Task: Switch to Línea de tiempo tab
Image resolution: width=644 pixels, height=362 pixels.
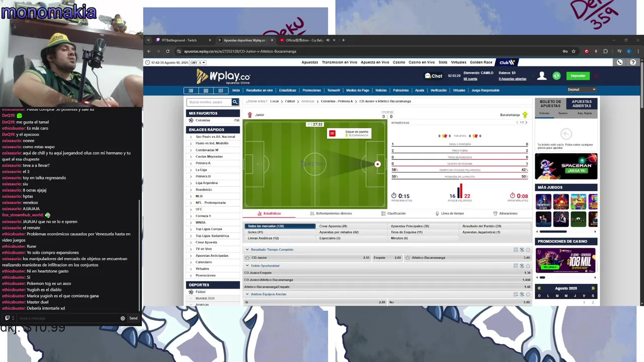Action: tap(449, 213)
